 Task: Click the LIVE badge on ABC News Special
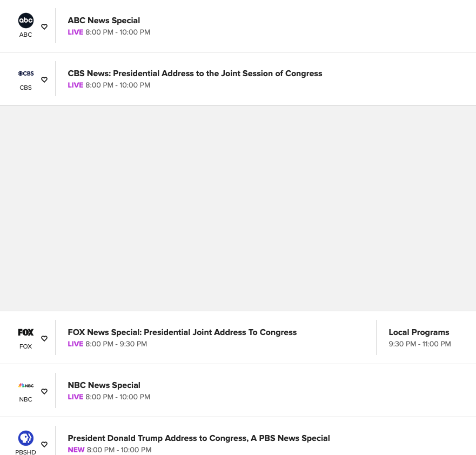tap(76, 32)
